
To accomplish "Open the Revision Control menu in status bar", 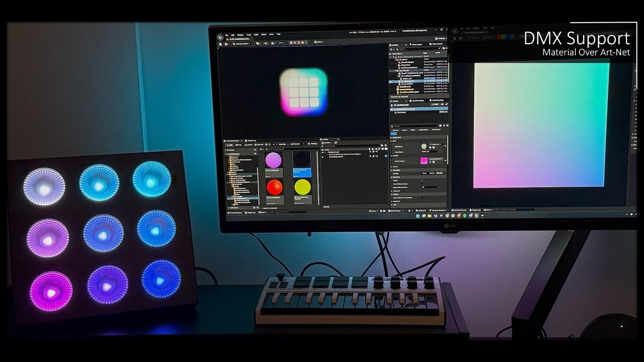I will 437,210.
